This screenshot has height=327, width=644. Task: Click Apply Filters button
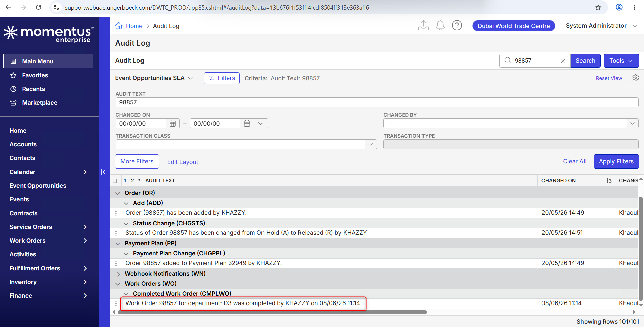pos(616,161)
